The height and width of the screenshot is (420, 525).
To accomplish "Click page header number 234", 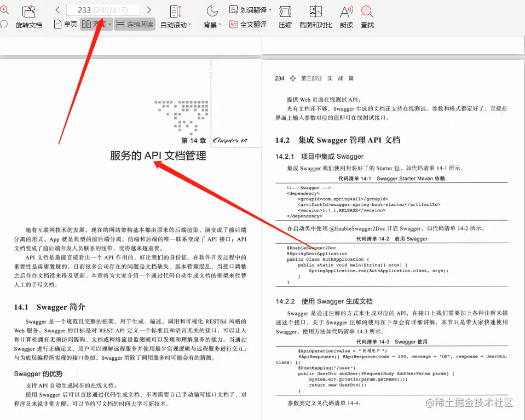I will pyautogui.click(x=279, y=78).
